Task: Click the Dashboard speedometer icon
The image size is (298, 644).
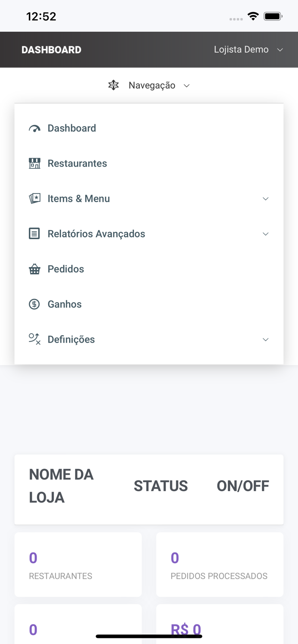Action: point(34,128)
